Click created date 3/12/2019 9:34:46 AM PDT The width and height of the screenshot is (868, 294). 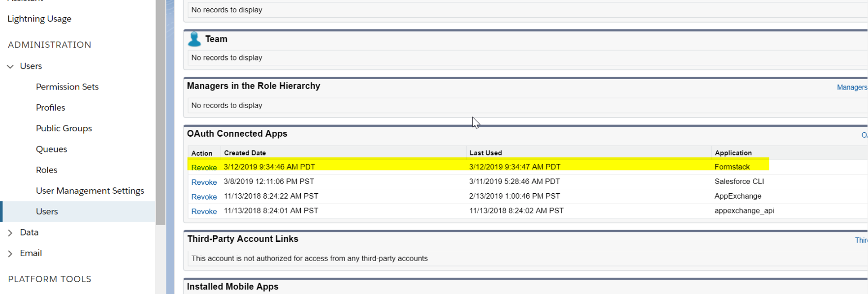(269, 167)
